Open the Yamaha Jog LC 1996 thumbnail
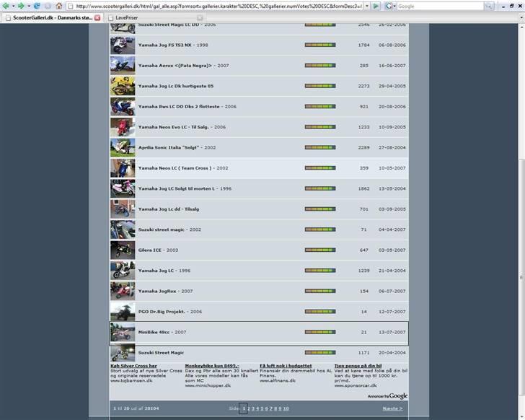Viewport: 525px width, 420px height. tap(123, 271)
